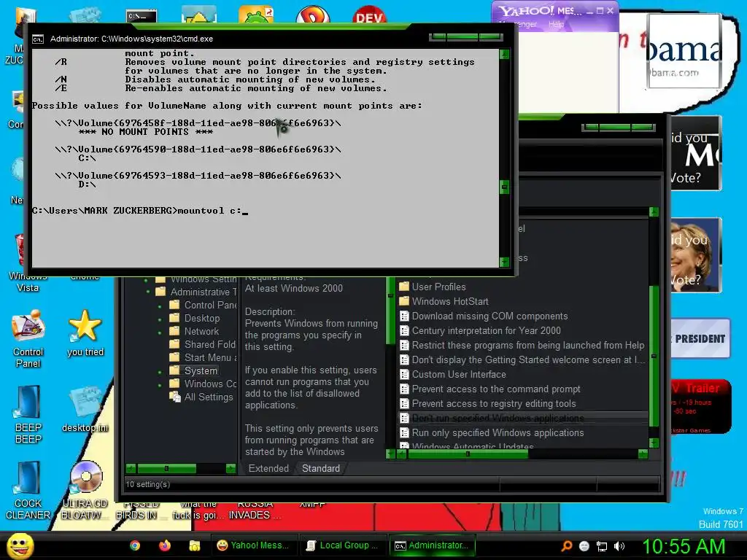Click the cmd.exe title bar icon
The width and height of the screenshot is (747, 560).
[x=38, y=39]
